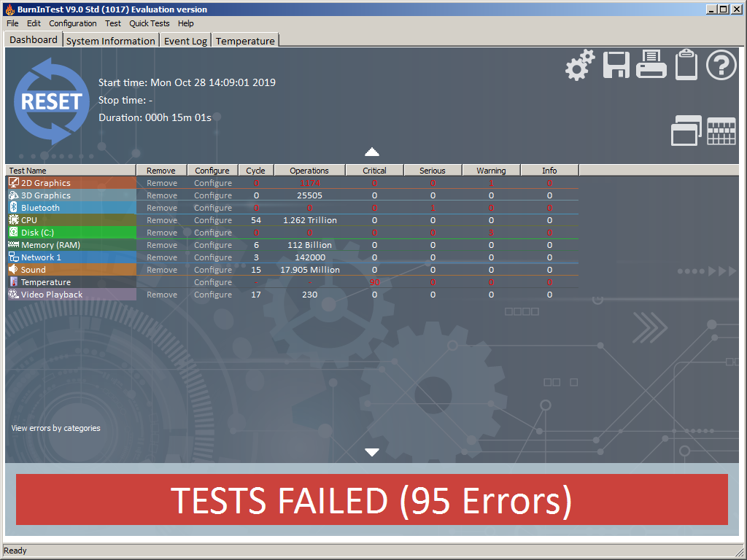Configure the Network 1 test
This screenshot has width=747, height=560.
point(213,257)
